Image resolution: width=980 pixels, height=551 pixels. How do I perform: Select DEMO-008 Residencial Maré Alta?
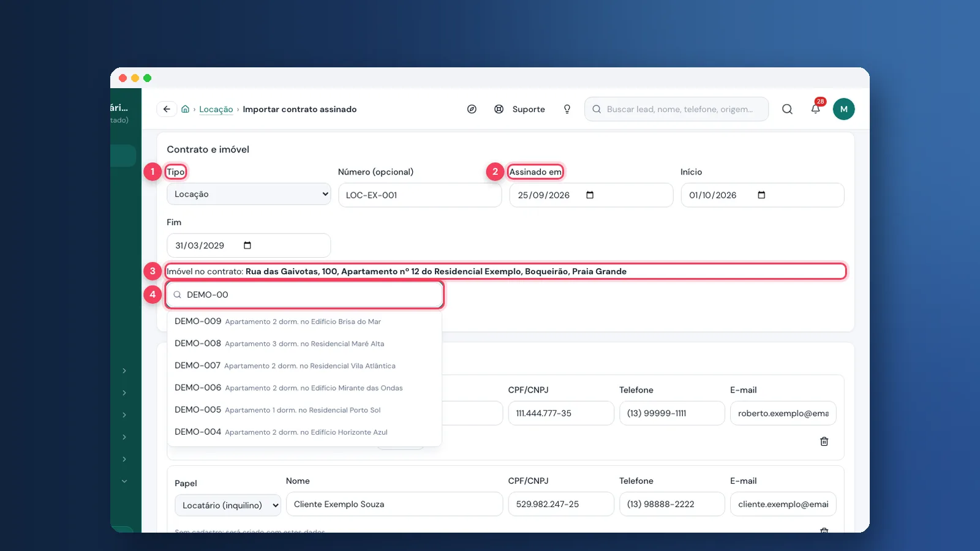304,343
